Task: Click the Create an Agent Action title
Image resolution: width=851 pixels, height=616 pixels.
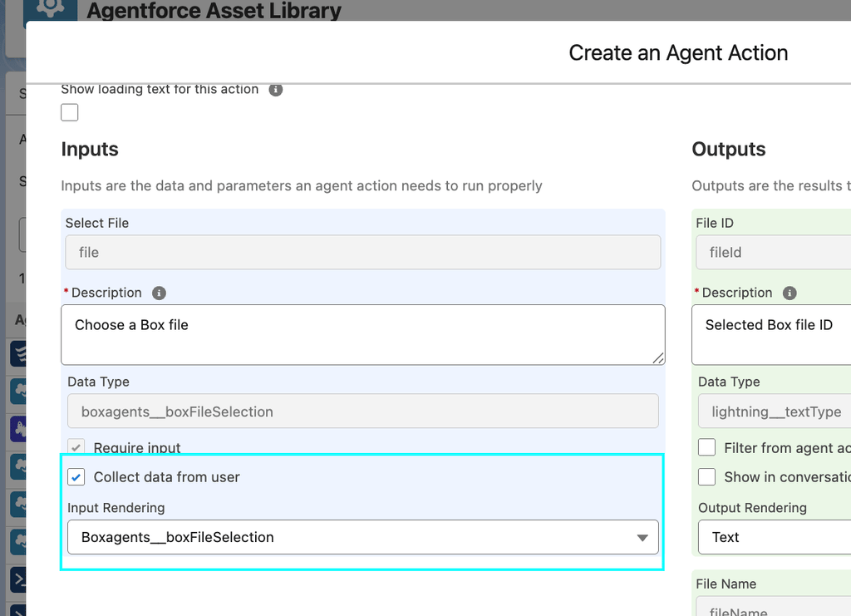Action: coord(678,53)
